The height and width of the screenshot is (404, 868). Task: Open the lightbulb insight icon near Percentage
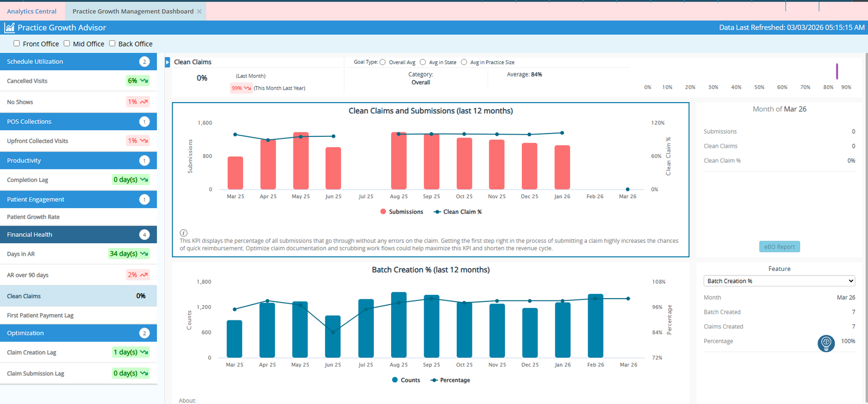pos(826,343)
